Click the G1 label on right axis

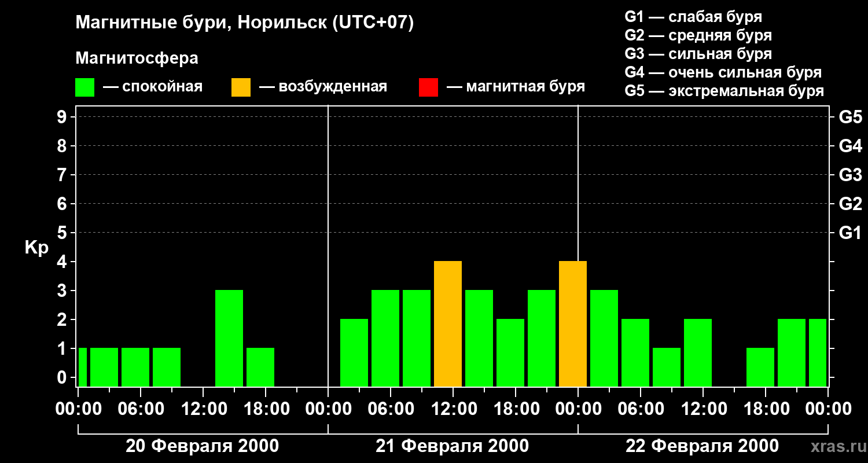[850, 233]
